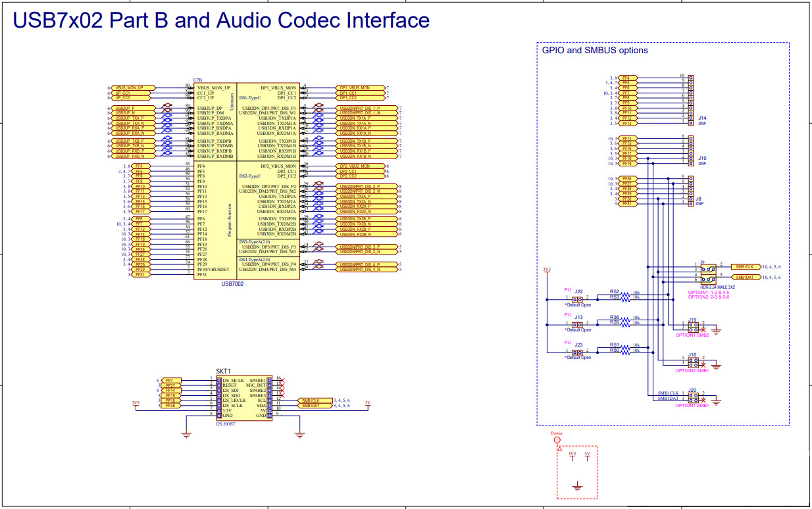
Task: Select the SKT1 I2S HOST socket symbol
Action: (x=244, y=397)
